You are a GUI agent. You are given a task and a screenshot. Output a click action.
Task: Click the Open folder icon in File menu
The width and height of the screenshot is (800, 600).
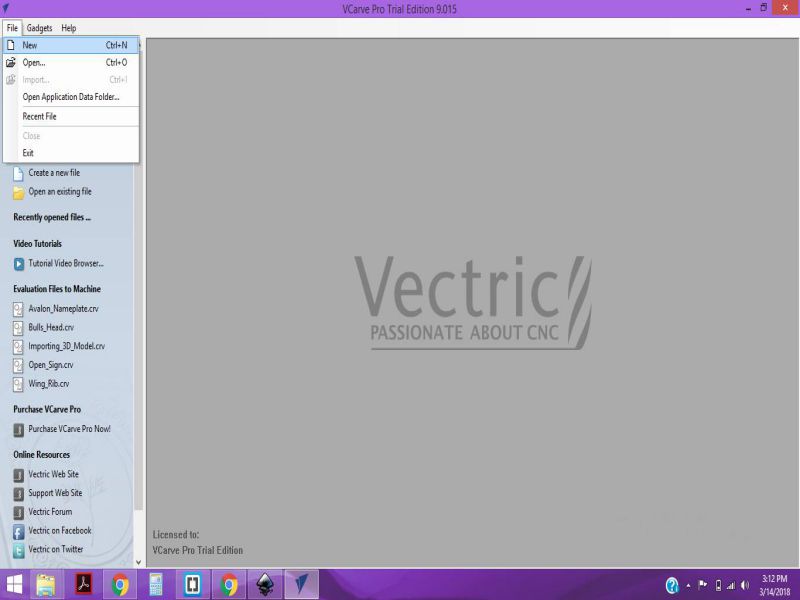click(11, 63)
